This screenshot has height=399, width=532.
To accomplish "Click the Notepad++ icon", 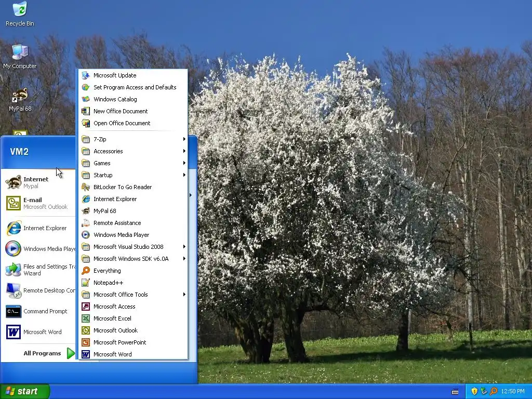I will pyautogui.click(x=86, y=283).
